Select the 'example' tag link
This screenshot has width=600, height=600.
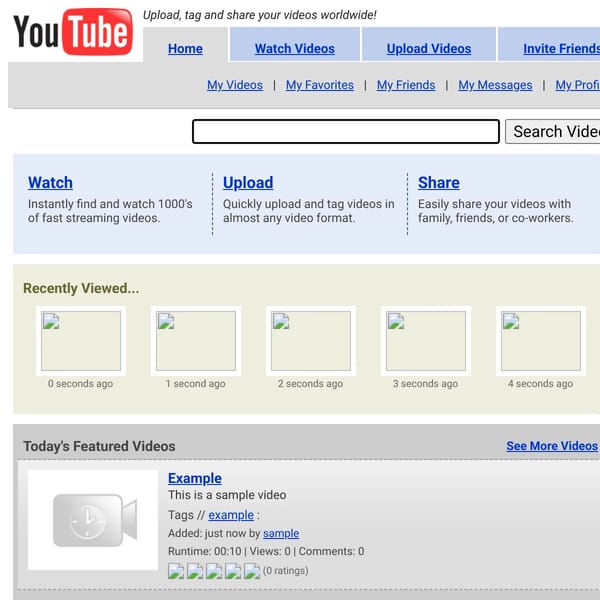(x=231, y=515)
